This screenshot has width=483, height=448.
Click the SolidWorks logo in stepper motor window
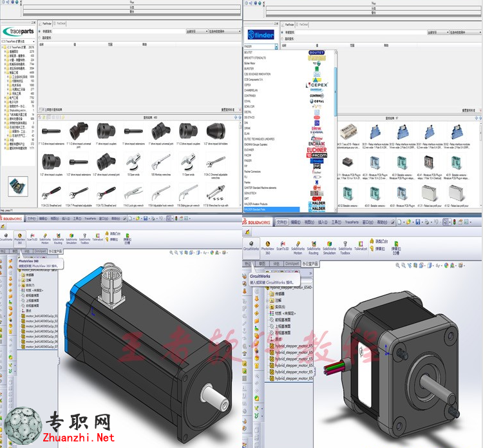[x=256, y=222]
